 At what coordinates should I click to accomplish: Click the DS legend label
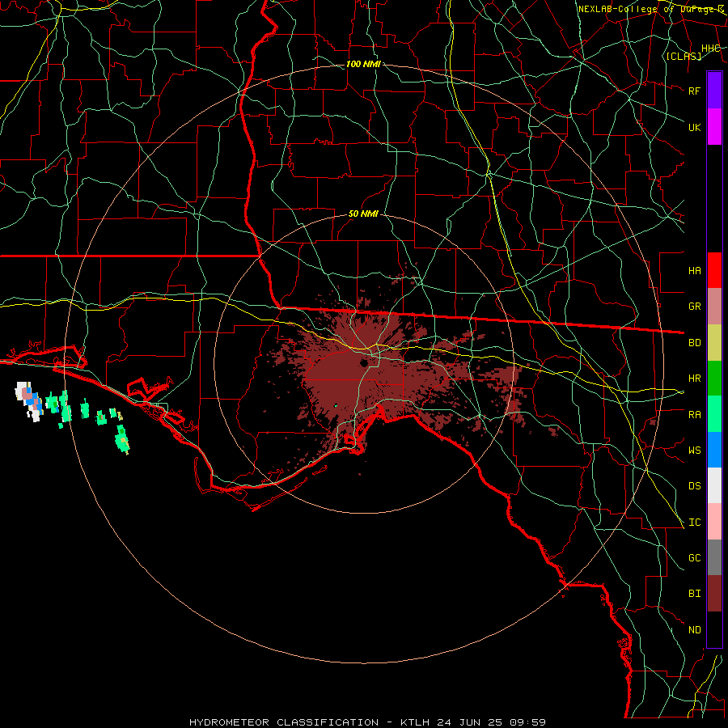tap(694, 485)
